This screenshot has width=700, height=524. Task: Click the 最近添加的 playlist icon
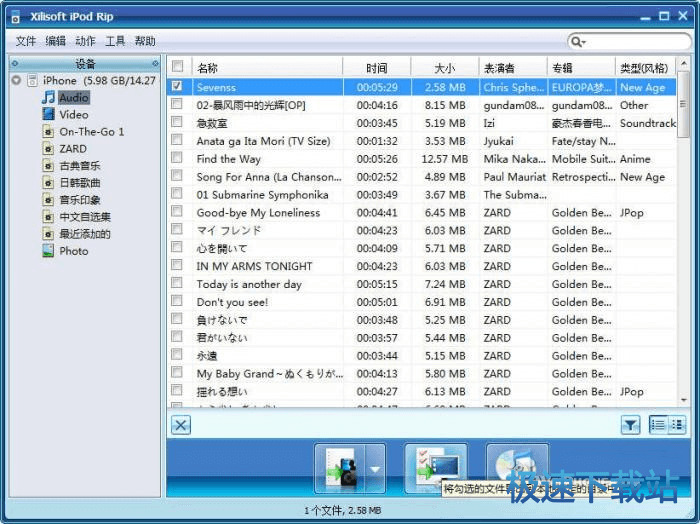48,234
